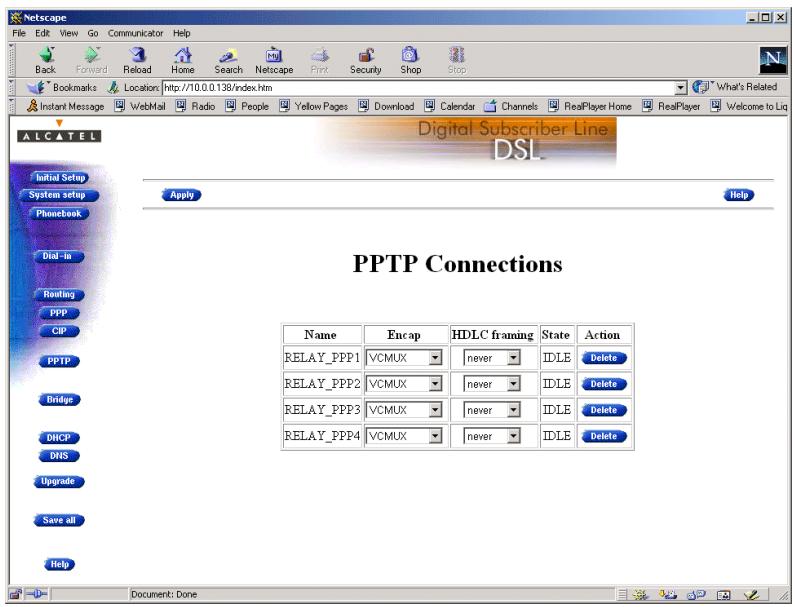Open the Communicator menu
The image size is (795, 607).
(x=135, y=33)
